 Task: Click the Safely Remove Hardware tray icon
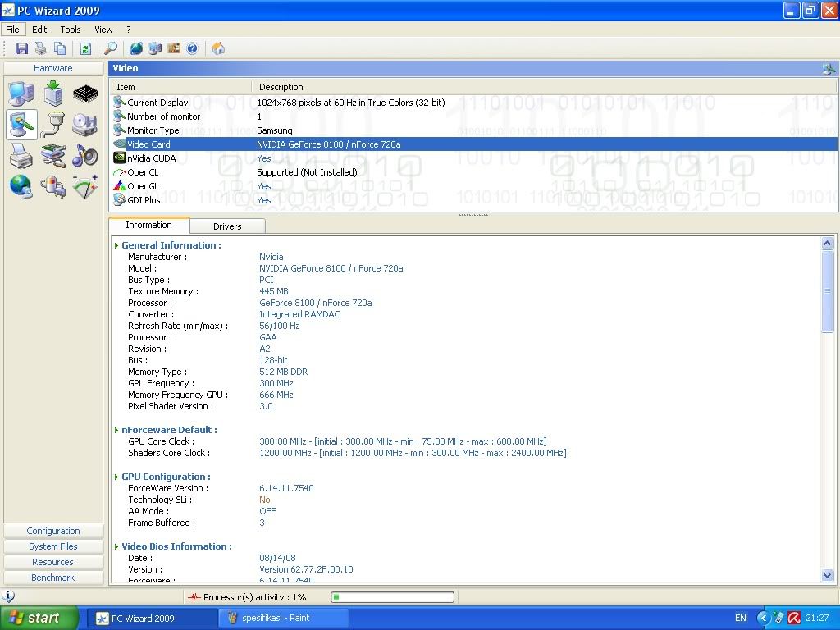pyautogui.click(x=779, y=618)
